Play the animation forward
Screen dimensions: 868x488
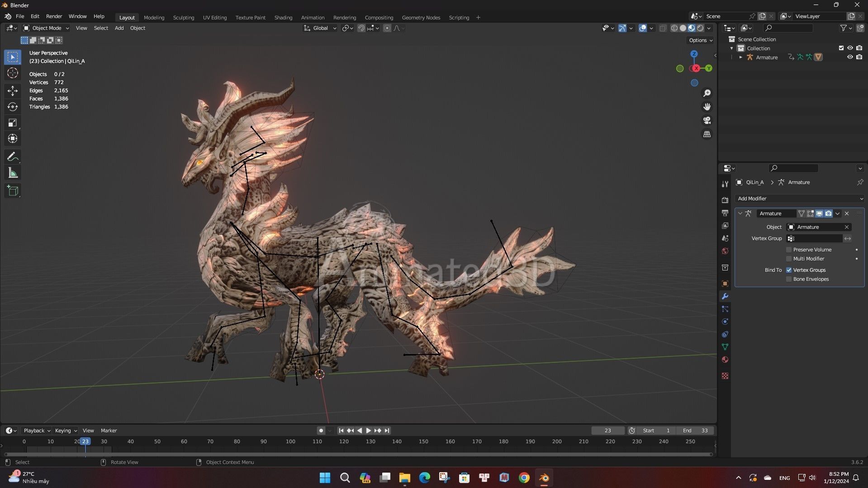[368, 431]
